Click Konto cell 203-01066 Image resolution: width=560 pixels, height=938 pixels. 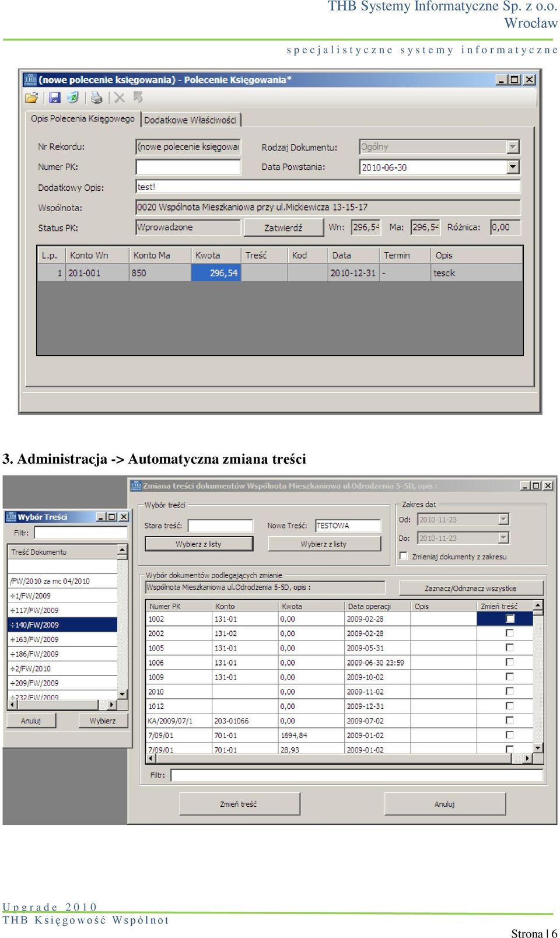point(245,721)
